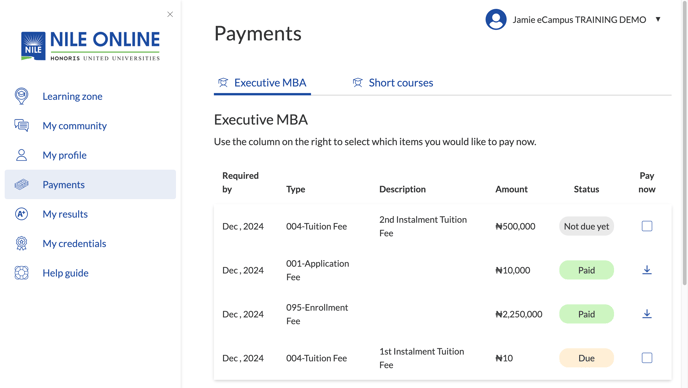Click the 'Required by' column header
This screenshot has height=388, width=688.
tap(240, 182)
